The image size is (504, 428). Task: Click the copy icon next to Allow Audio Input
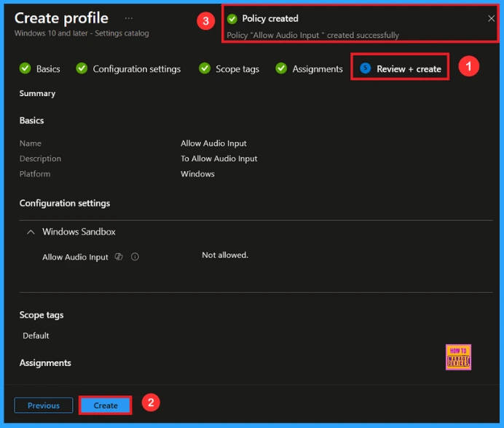(119, 257)
